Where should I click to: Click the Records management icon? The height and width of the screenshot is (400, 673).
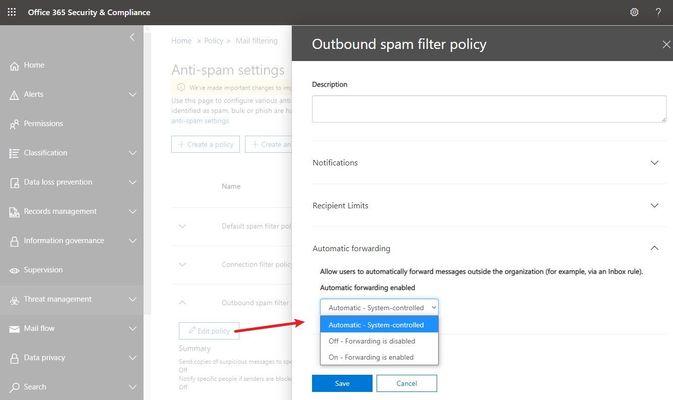[14, 212]
